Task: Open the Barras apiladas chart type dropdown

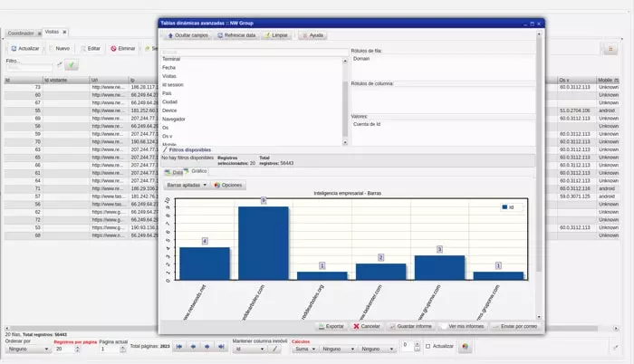Action: tap(187, 185)
